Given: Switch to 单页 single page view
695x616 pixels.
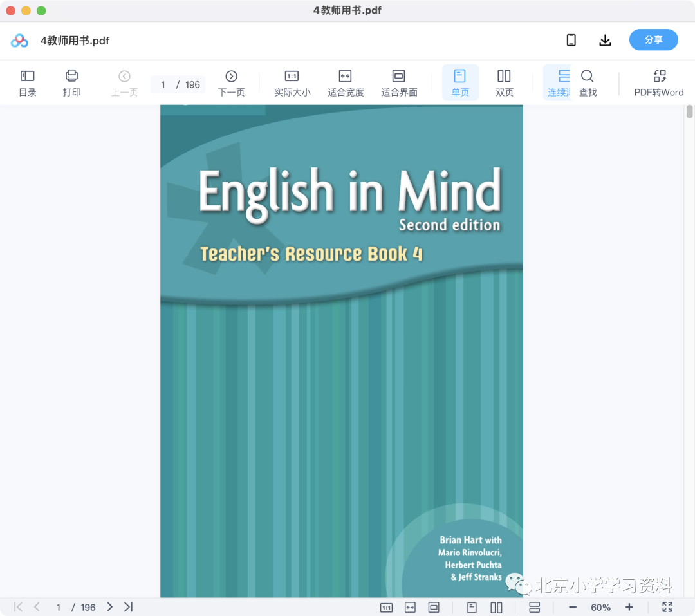Looking at the screenshot, I should click(x=460, y=83).
